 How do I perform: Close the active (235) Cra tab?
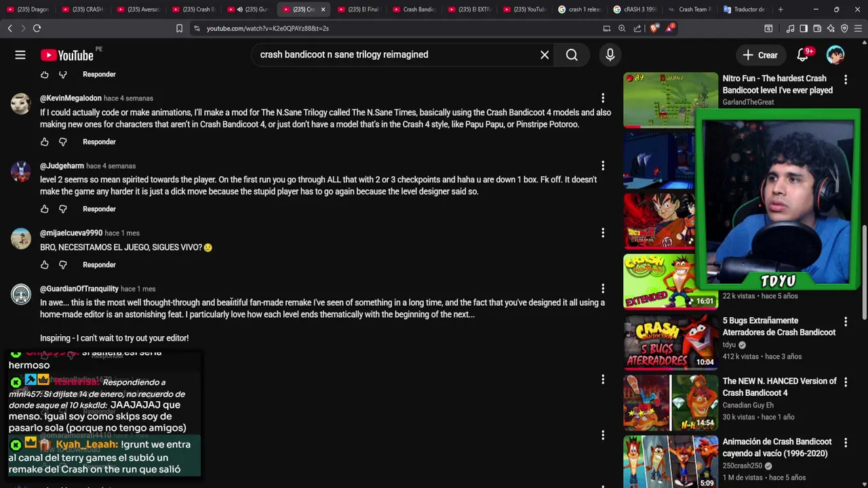pyautogui.click(x=323, y=9)
